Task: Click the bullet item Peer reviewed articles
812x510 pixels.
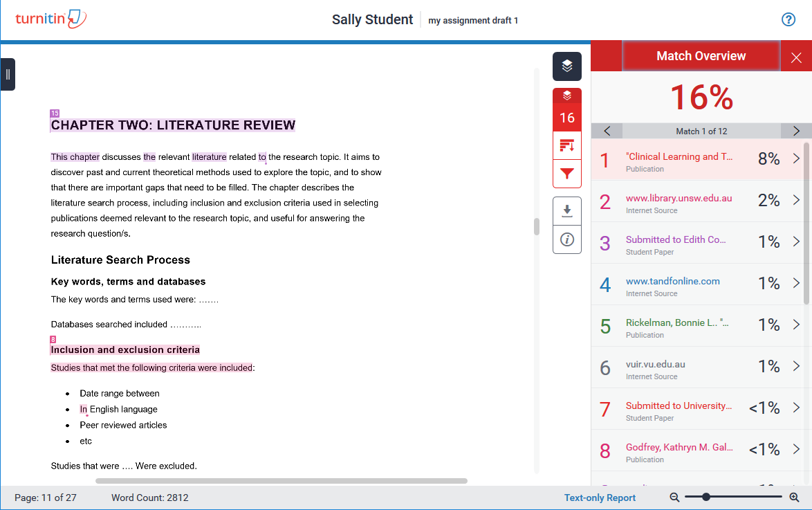Action: pos(123,425)
